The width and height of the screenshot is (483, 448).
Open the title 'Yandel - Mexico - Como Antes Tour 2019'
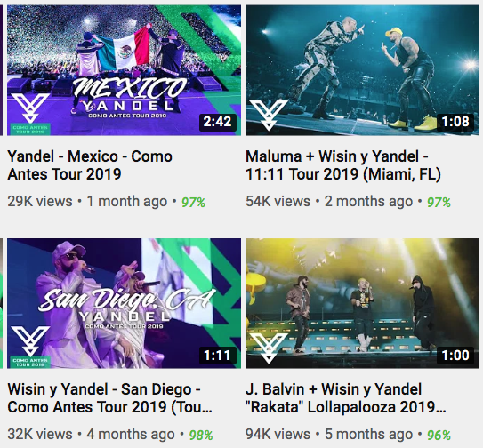coord(90,165)
